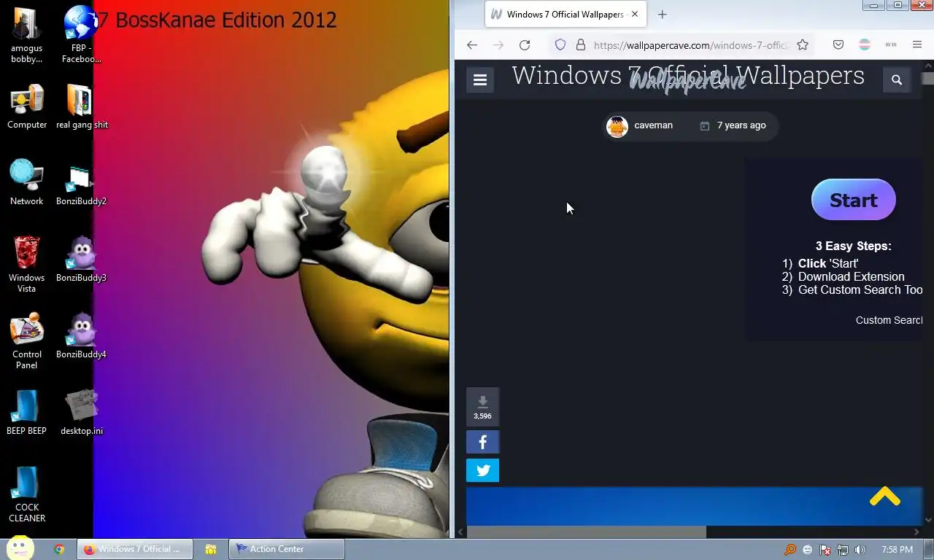934x560 pixels.
Task: Select the Network desktop icon
Action: 26,182
